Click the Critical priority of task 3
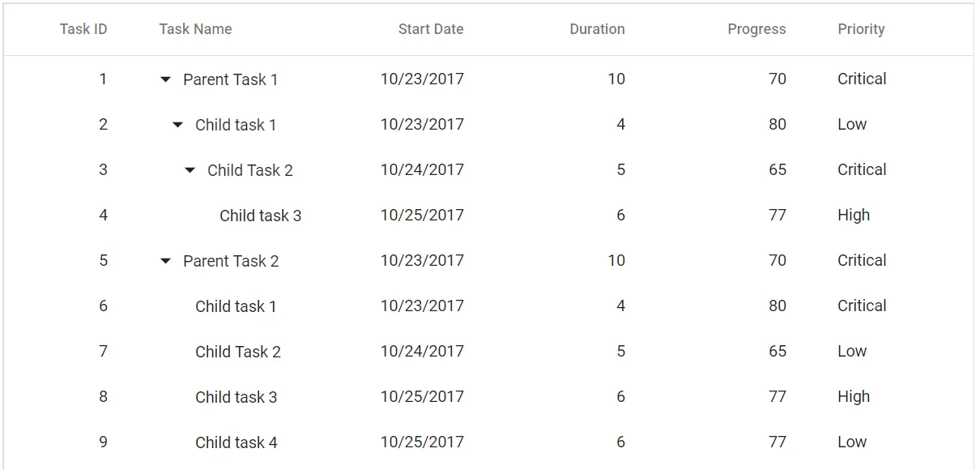Viewport: 980px width, 470px height. point(861,170)
